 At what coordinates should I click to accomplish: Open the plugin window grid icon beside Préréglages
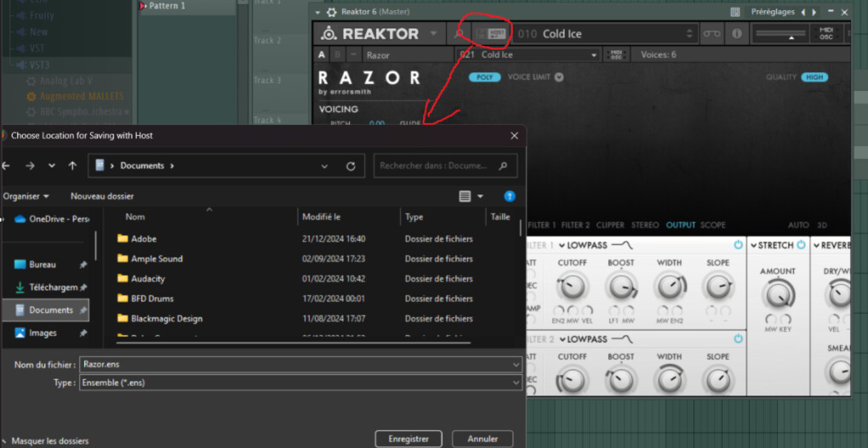tap(735, 12)
